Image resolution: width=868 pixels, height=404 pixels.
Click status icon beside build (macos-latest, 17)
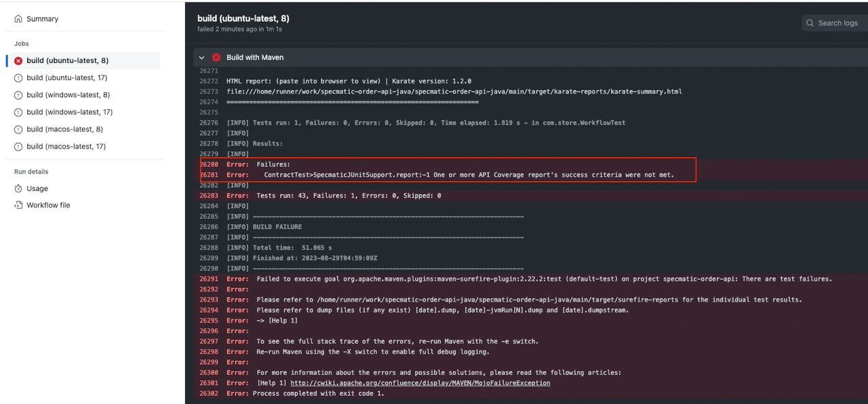[18, 146]
